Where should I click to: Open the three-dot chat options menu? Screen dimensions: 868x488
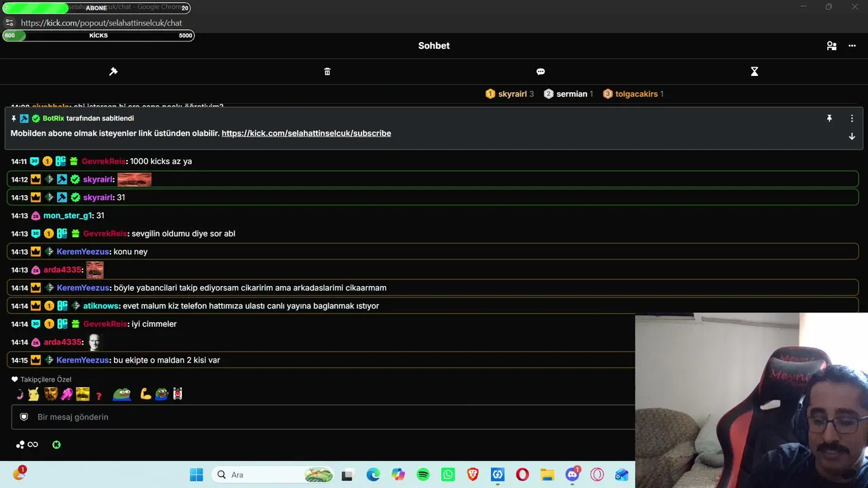(x=852, y=46)
